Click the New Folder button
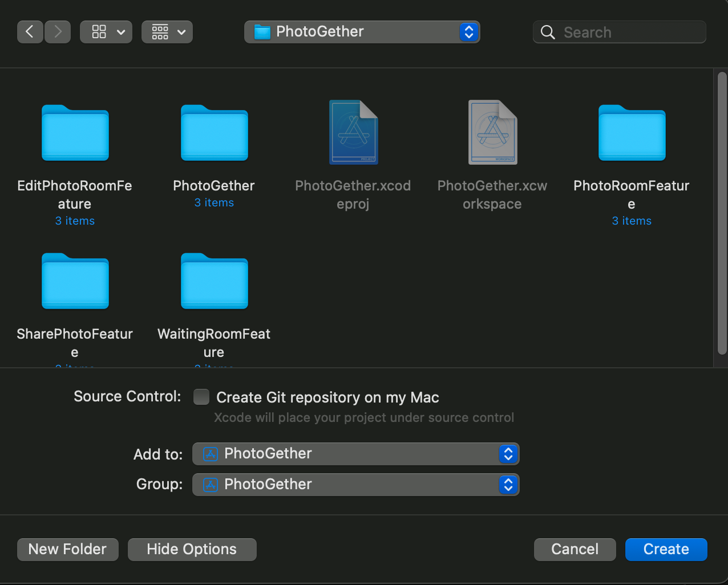 coord(68,549)
